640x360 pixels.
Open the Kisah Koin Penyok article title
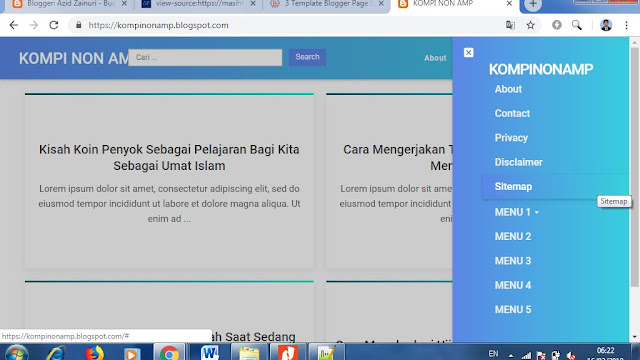coord(169,158)
